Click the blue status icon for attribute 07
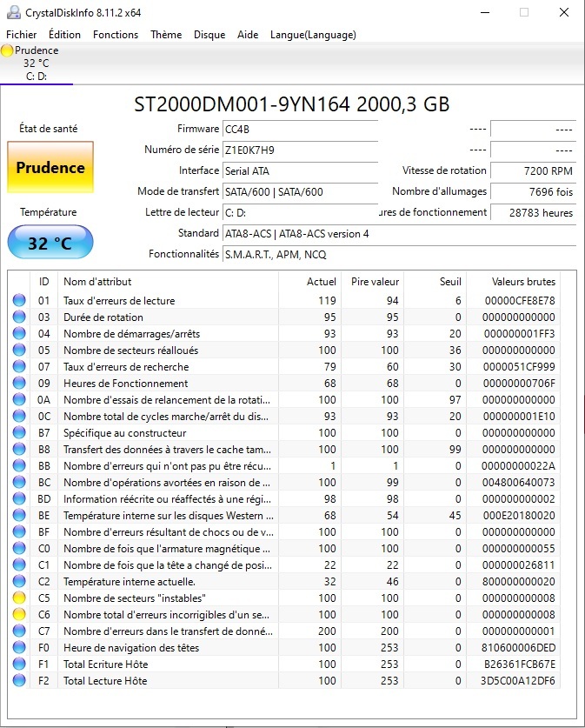 tap(19, 367)
